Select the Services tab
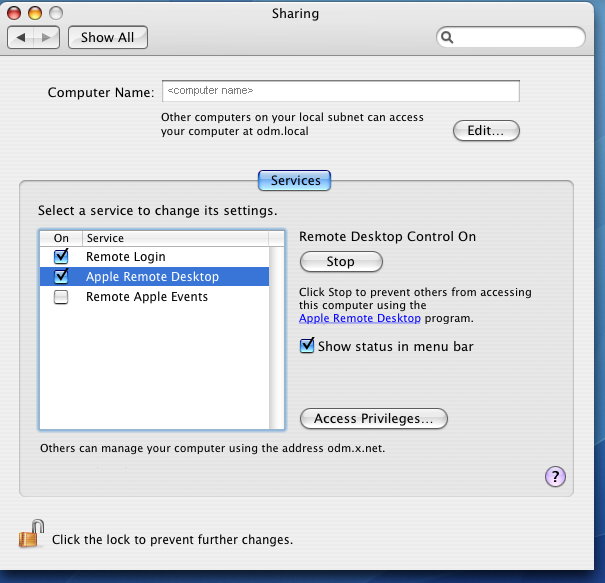The width and height of the screenshot is (605, 583). tap(294, 181)
